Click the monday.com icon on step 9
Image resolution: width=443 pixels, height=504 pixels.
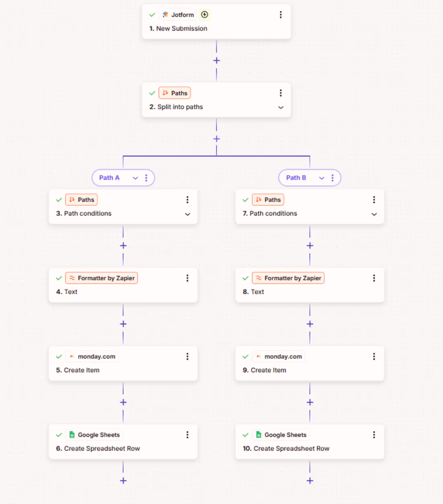(x=258, y=356)
